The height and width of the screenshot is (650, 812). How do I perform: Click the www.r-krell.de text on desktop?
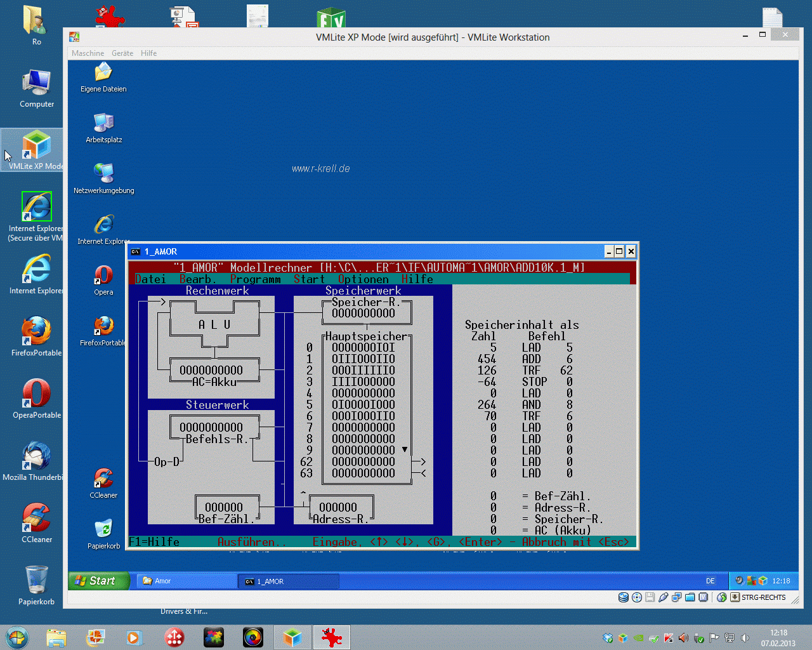pos(320,169)
